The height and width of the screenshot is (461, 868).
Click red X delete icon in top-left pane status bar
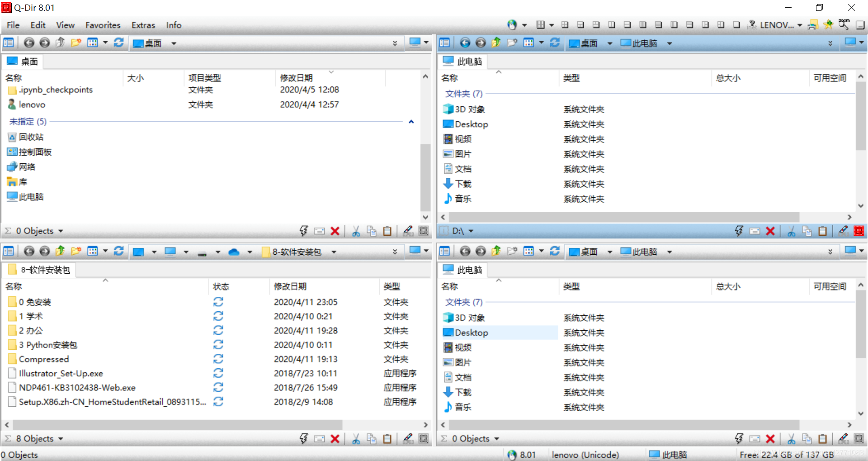click(x=335, y=231)
